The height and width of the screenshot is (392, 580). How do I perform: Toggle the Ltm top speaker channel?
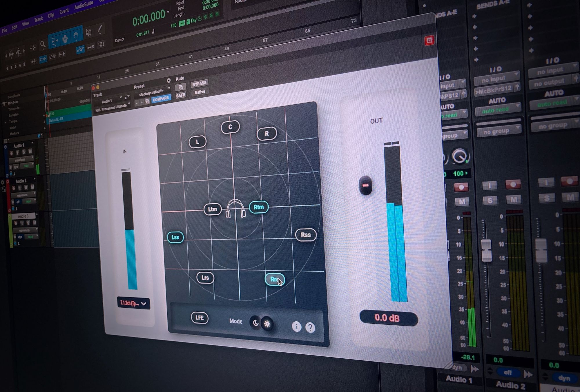tap(213, 209)
